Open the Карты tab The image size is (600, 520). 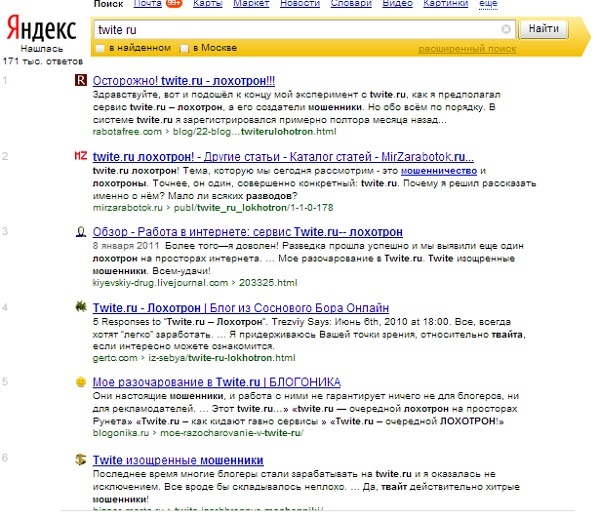pyautogui.click(x=208, y=3)
